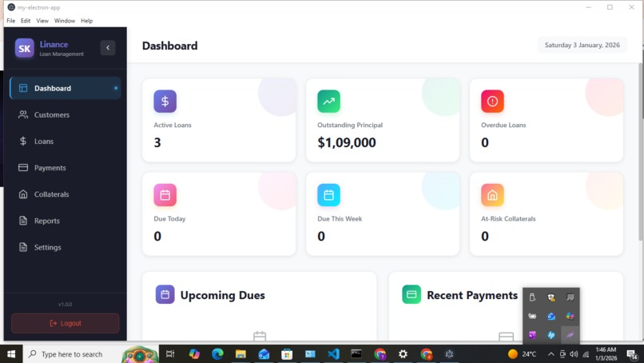Open Microsoft Store from the taskbar

tap(287, 354)
